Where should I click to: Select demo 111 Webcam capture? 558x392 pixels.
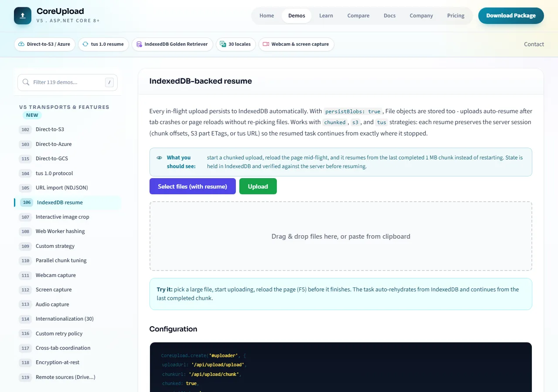click(x=68, y=275)
